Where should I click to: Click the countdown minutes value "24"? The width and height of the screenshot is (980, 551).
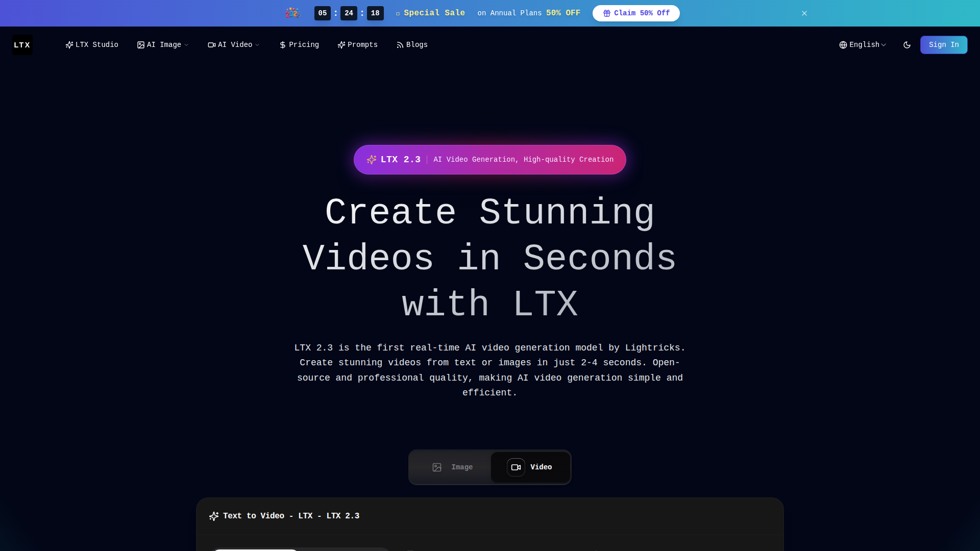[349, 13]
